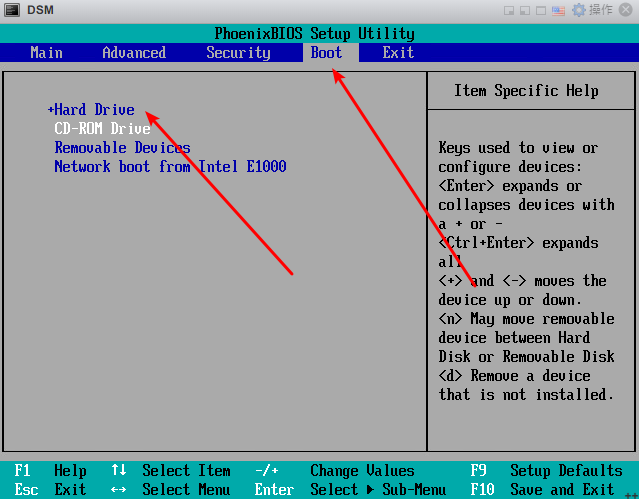Image resolution: width=639 pixels, height=499 pixels.
Task: Click the PhoenixBIOS Setup Utility title
Action: click(315, 33)
